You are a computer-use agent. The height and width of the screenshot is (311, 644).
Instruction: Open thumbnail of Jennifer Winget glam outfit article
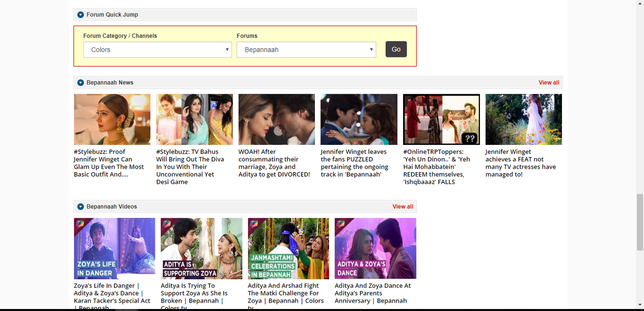point(112,119)
